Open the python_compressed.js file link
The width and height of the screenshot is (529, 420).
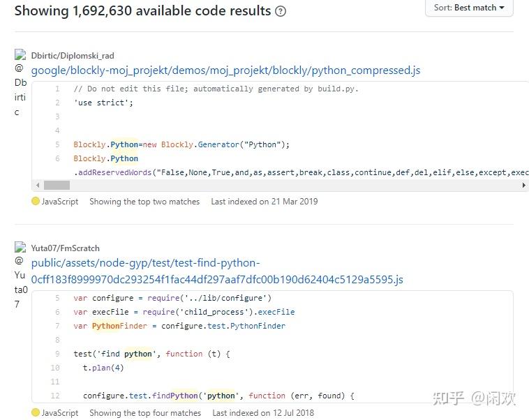point(225,70)
